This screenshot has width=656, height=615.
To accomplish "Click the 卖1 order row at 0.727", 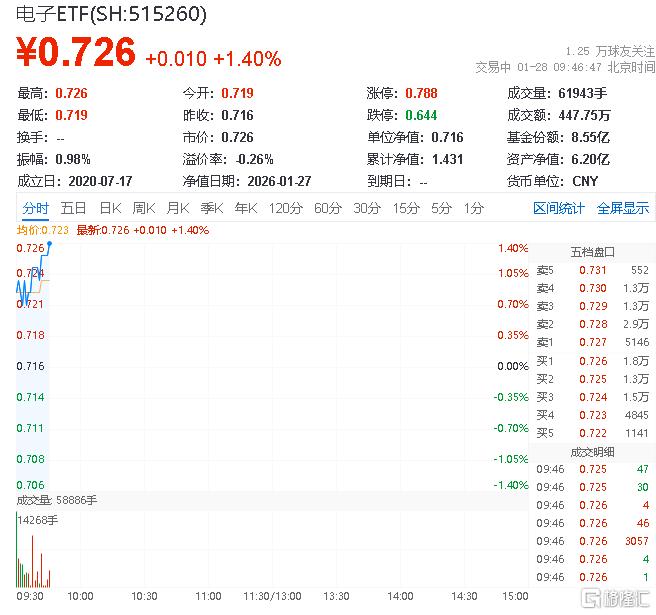I will (x=592, y=342).
